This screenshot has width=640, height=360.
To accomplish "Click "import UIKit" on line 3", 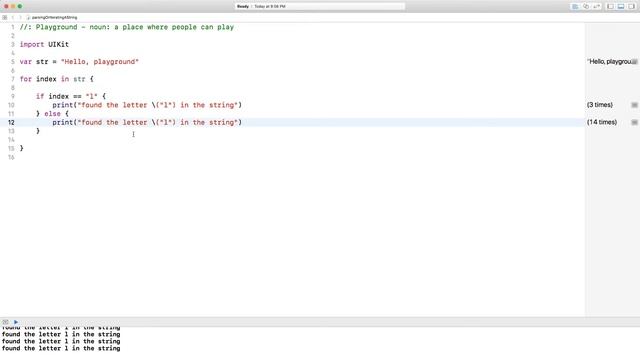I will 44,44.
